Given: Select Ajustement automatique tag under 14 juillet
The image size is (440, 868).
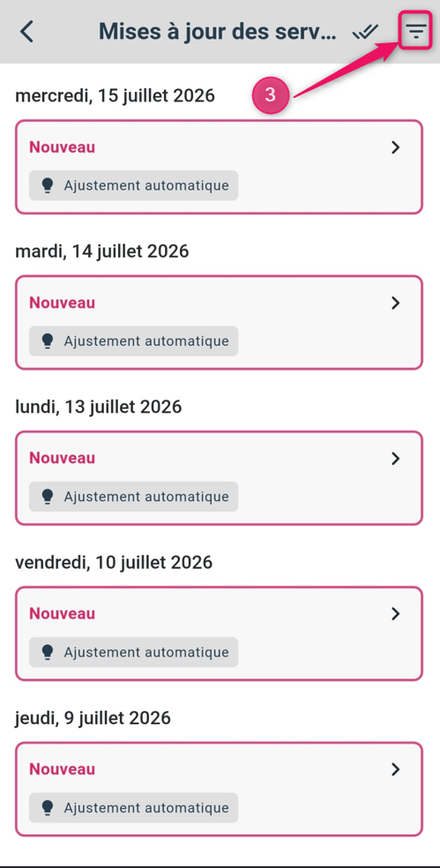Looking at the screenshot, I should (133, 341).
